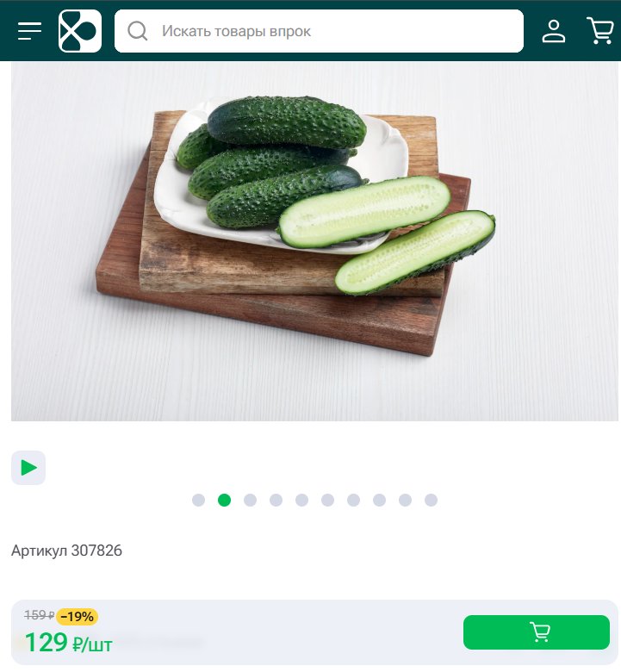The height and width of the screenshot is (672, 621).
Task: Click the -19% discount badge
Action: (78, 617)
